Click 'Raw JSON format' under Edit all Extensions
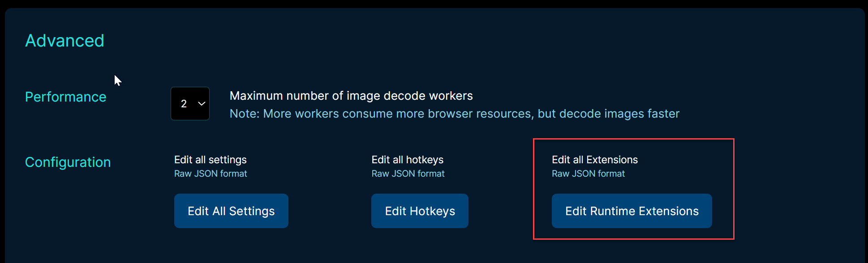The width and height of the screenshot is (868, 263). click(x=588, y=174)
